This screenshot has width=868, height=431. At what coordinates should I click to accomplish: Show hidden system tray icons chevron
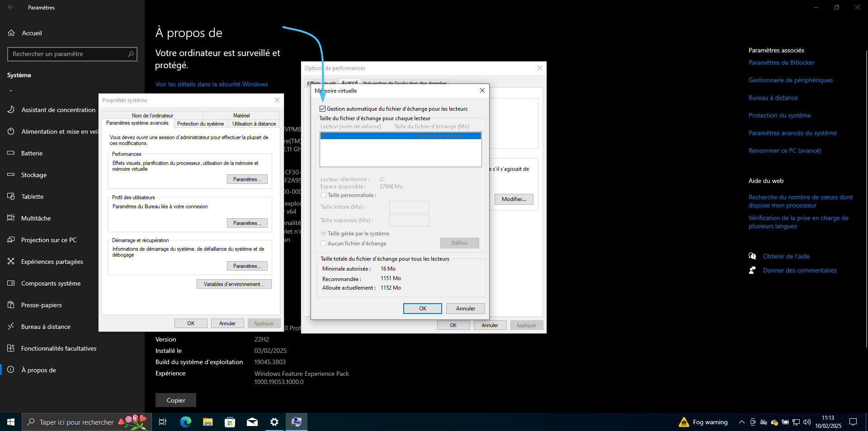click(x=741, y=422)
